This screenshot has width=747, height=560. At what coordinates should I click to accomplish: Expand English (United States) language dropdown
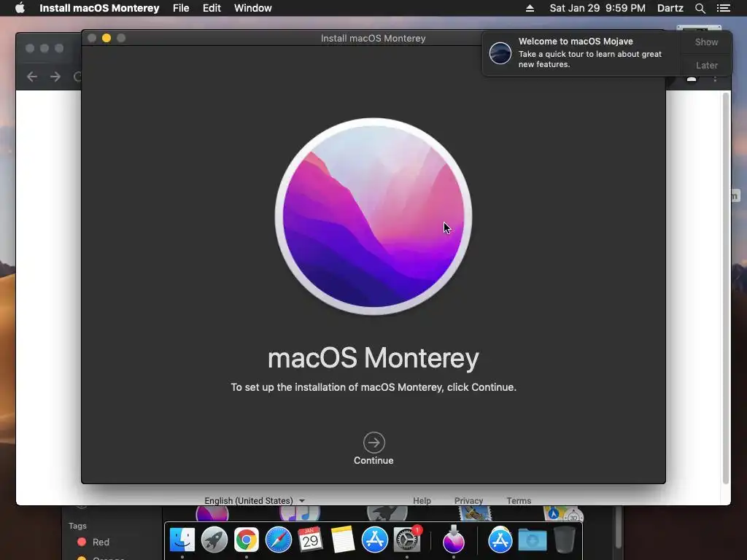(x=255, y=500)
